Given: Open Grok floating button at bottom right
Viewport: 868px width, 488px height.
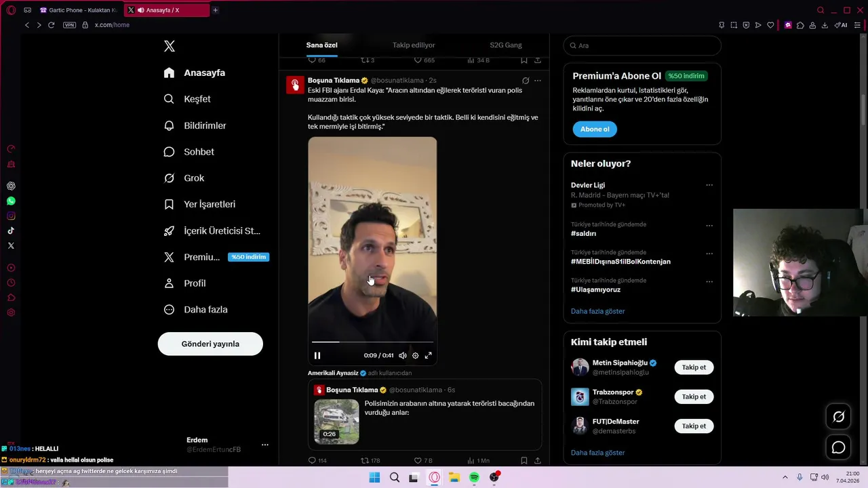Looking at the screenshot, I should click(839, 417).
